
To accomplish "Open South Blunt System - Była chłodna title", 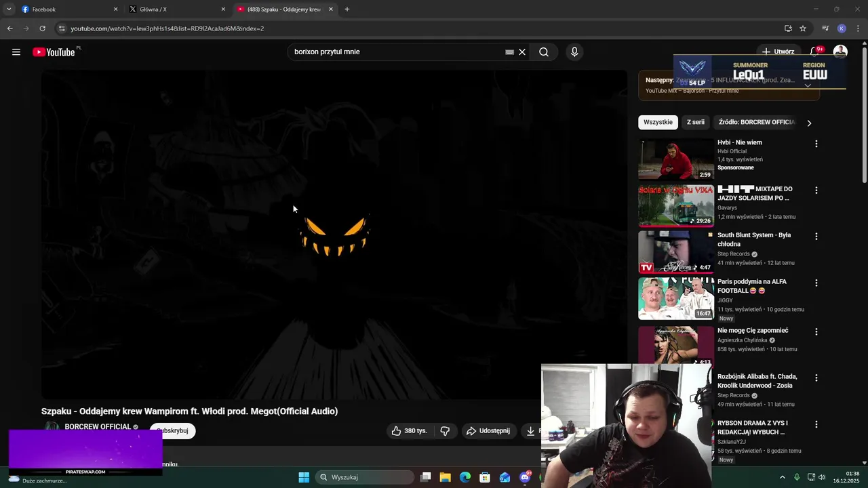I will (x=754, y=239).
